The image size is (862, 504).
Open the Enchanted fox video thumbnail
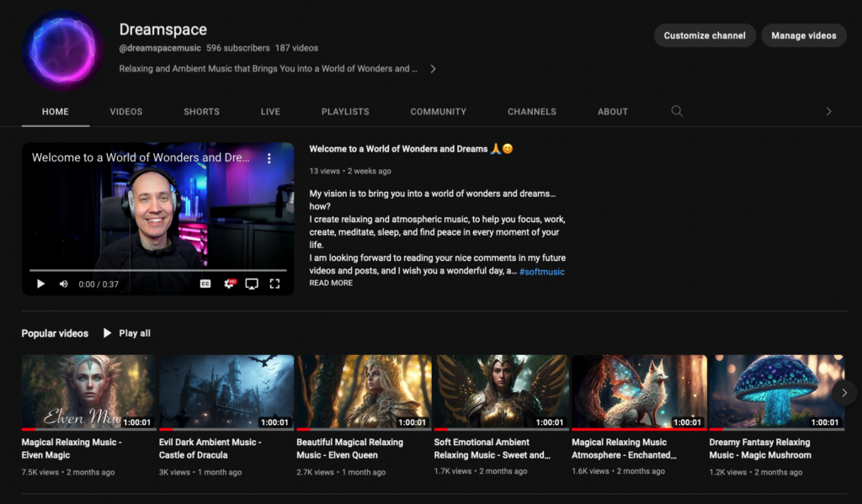(x=640, y=392)
